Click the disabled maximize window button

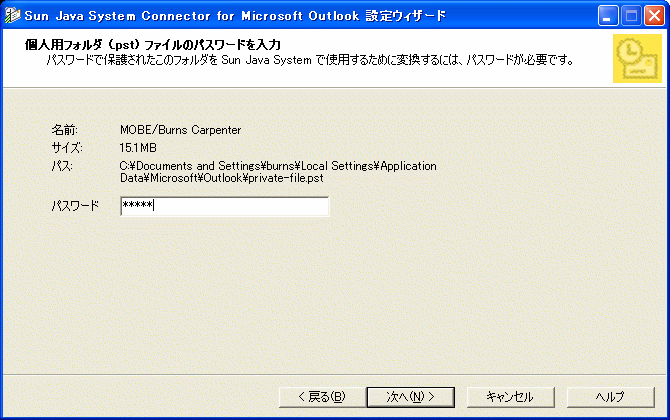[631, 16]
